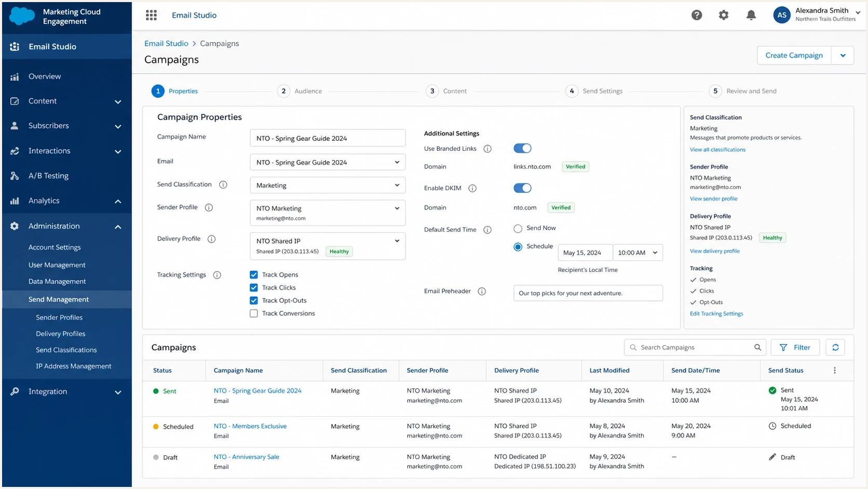This screenshot has width=868, height=489.
Task: Show info for Delivery Profile field
Action: point(211,239)
